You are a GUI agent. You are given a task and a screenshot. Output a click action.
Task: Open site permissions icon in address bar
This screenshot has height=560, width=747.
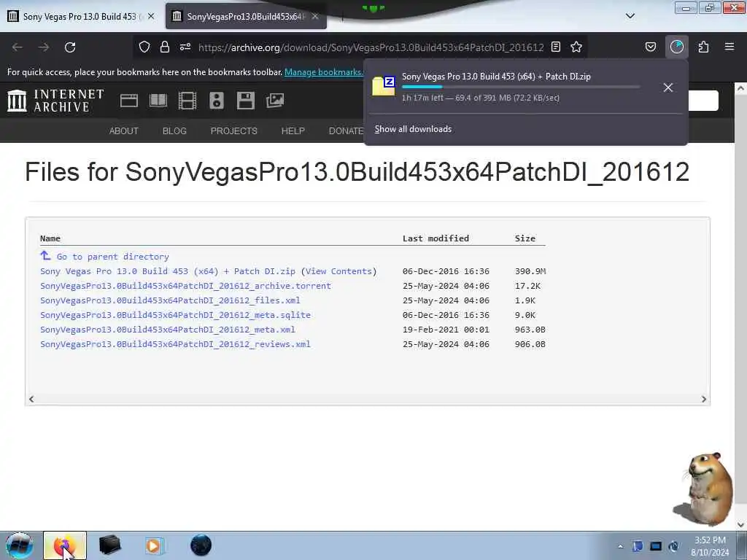coord(185,47)
